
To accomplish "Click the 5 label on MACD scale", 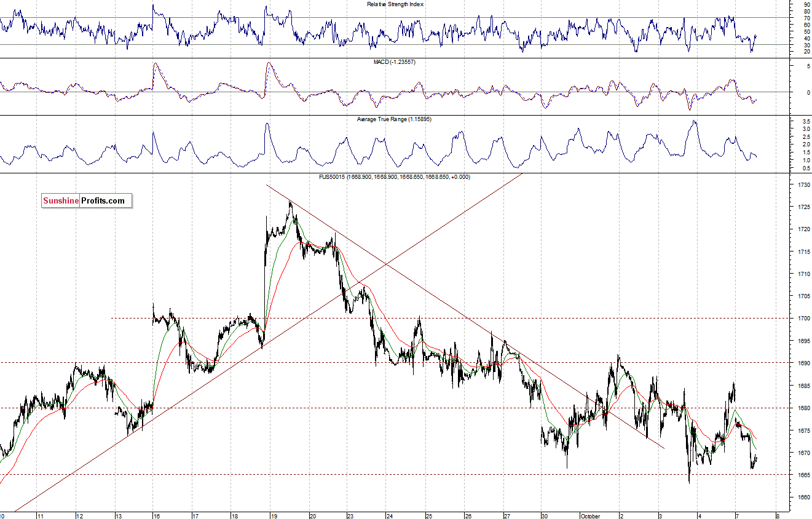I will coord(808,66).
